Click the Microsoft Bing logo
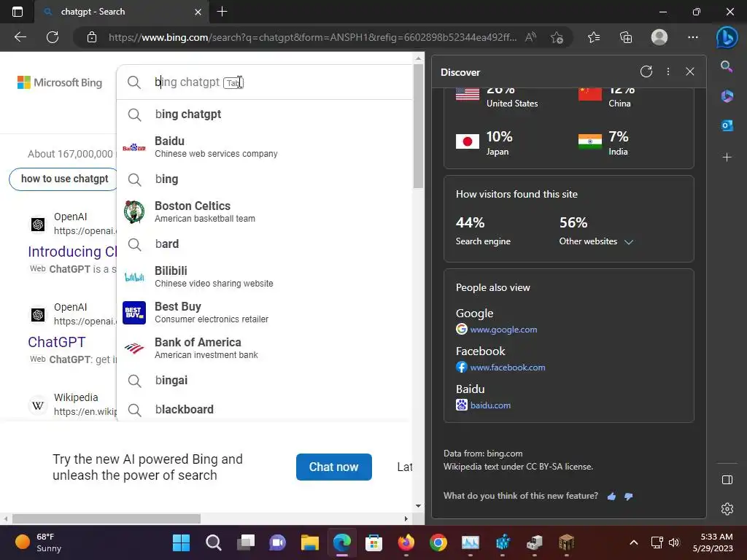747x560 pixels. point(60,82)
